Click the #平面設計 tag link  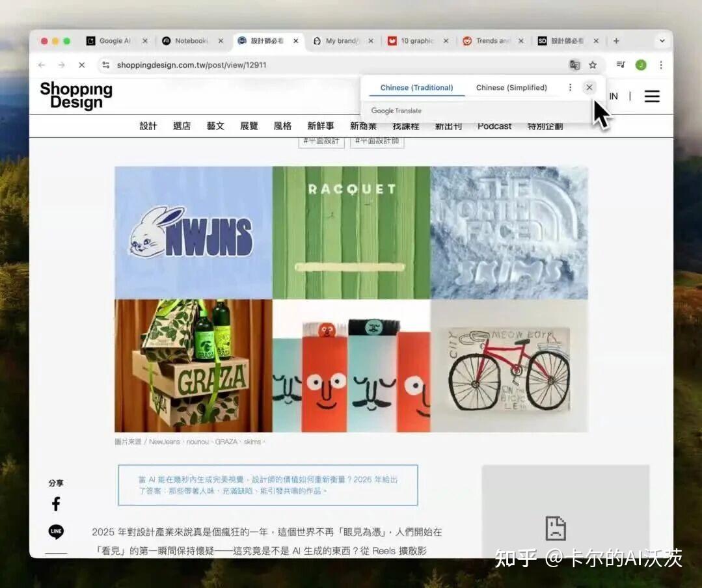[x=321, y=140]
